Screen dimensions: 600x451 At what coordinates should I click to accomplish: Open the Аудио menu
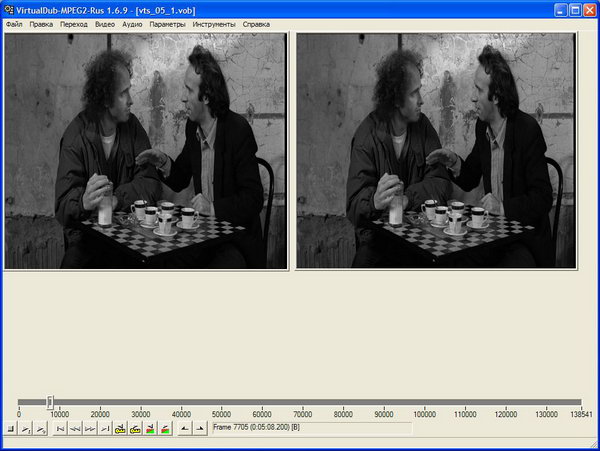132,24
